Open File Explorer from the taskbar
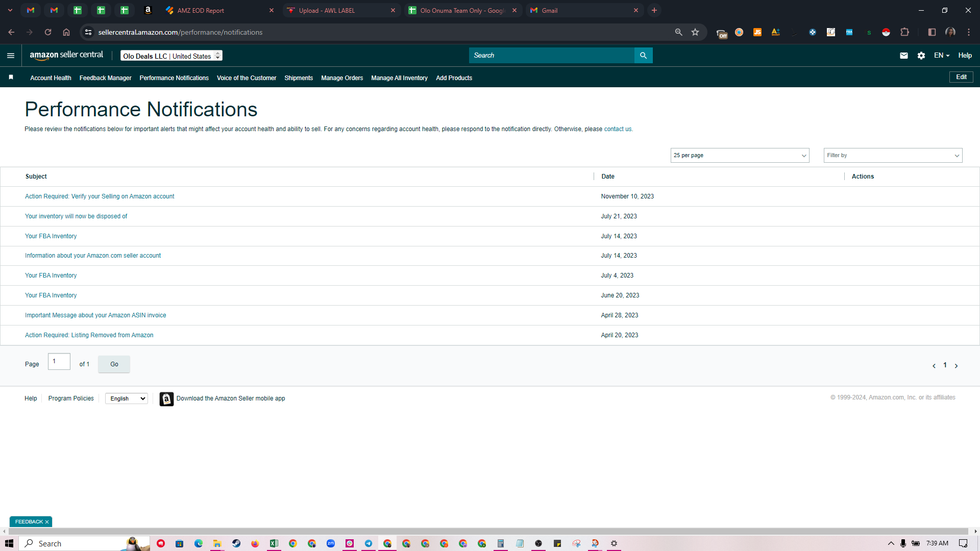 tap(217, 543)
